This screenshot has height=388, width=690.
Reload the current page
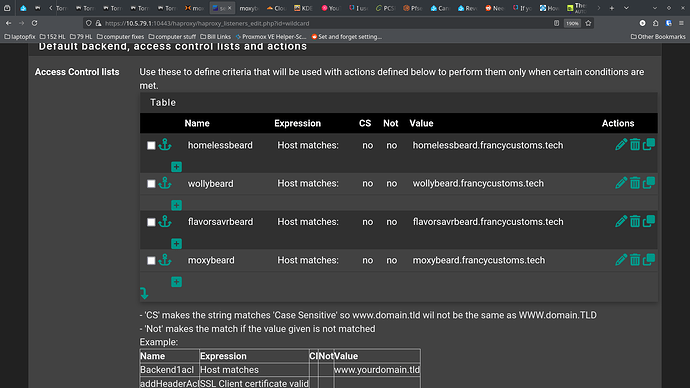[34, 23]
